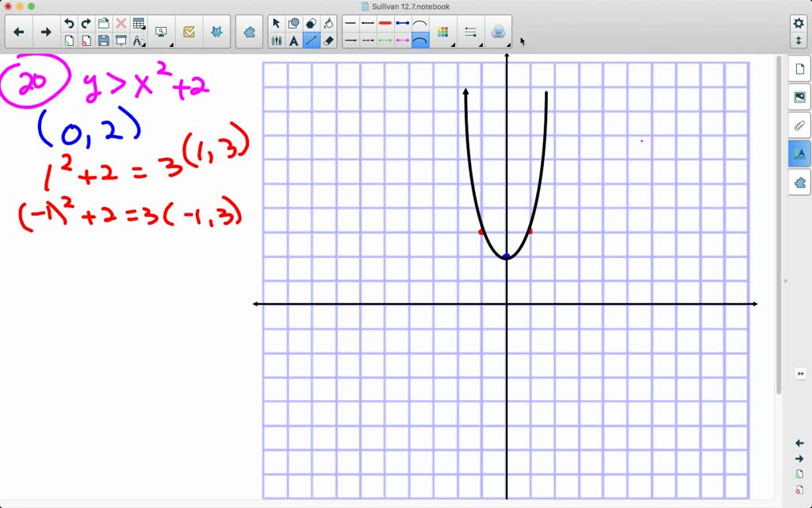
Task: Pick the blue line with end dots
Action: tap(402, 23)
